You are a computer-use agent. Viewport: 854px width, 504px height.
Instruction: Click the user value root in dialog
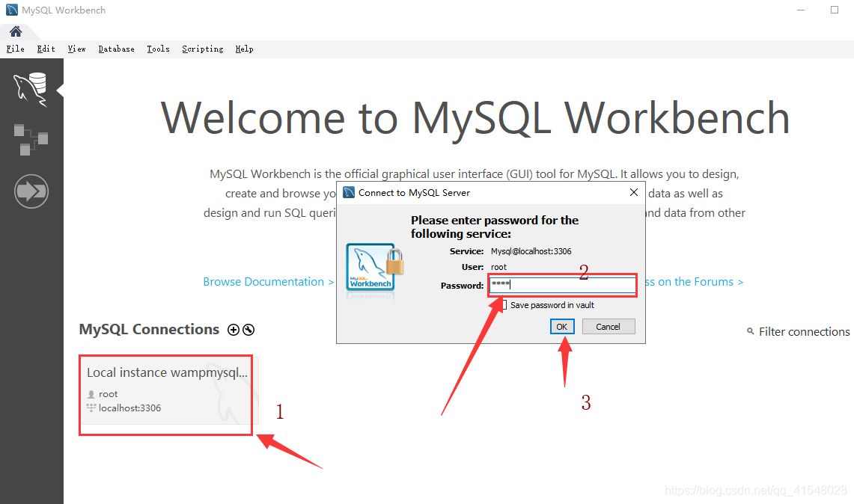tap(498, 267)
